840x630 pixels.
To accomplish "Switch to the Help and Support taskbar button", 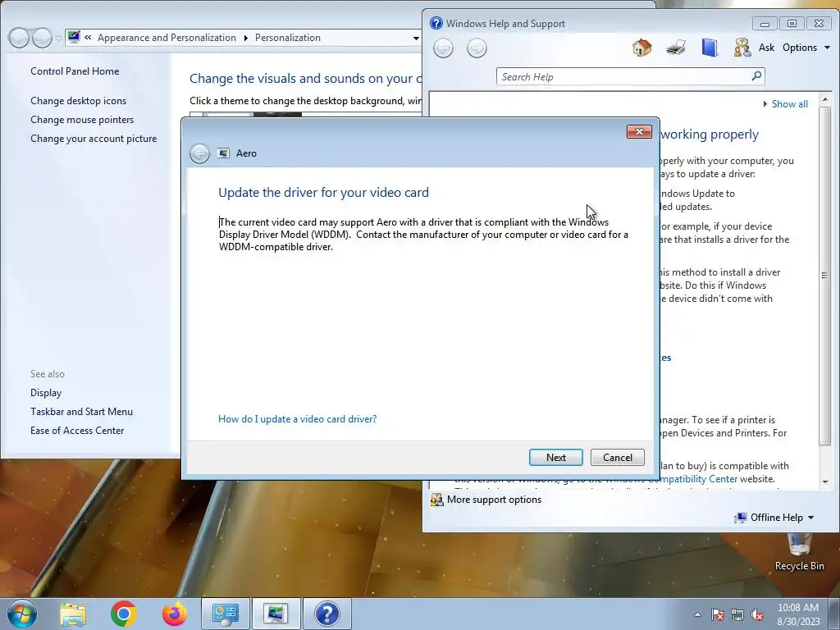I will pos(327,614).
